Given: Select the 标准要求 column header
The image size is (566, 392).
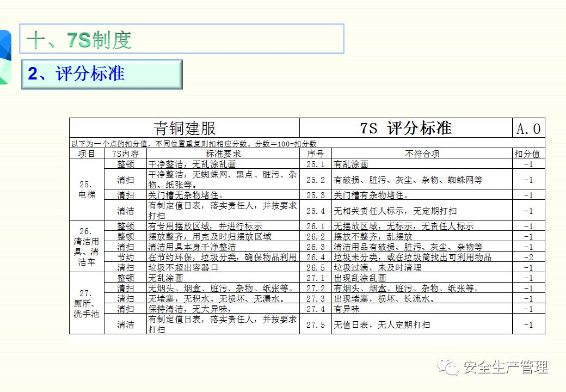Looking at the screenshot, I should (x=223, y=154).
